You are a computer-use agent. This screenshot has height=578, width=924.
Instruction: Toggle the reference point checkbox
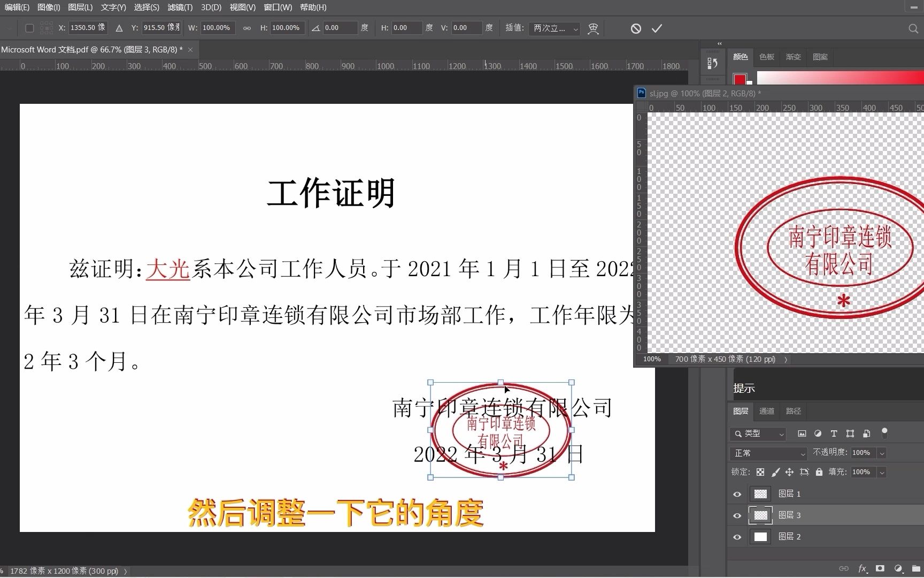[x=29, y=28]
